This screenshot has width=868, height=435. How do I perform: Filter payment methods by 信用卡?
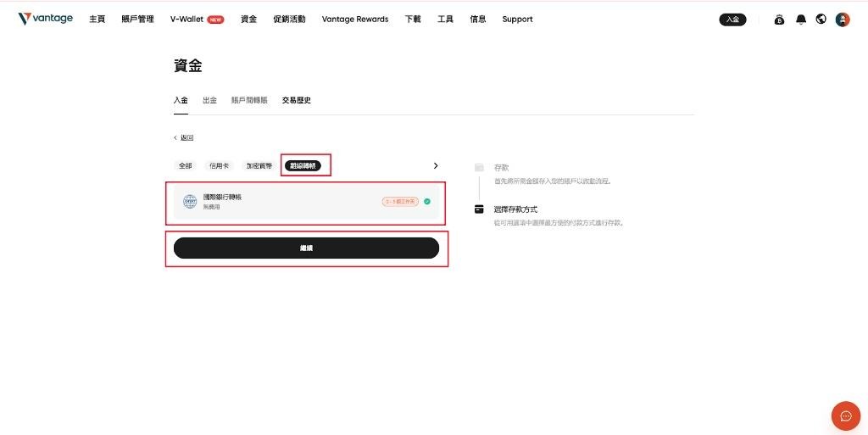(219, 165)
